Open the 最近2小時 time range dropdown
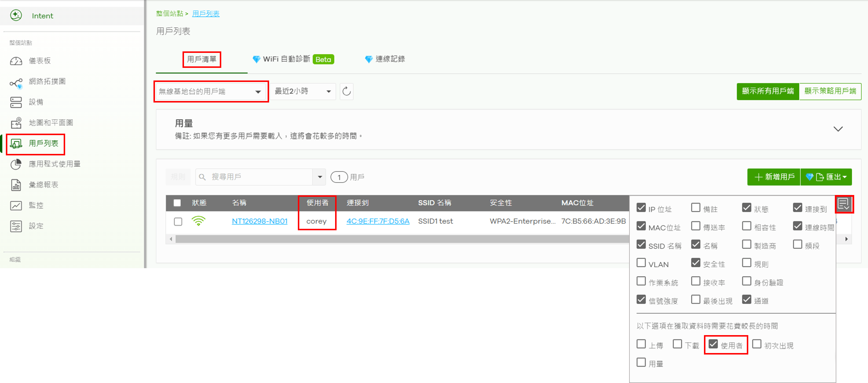The image size is (868, 383). tap(303, 91)
